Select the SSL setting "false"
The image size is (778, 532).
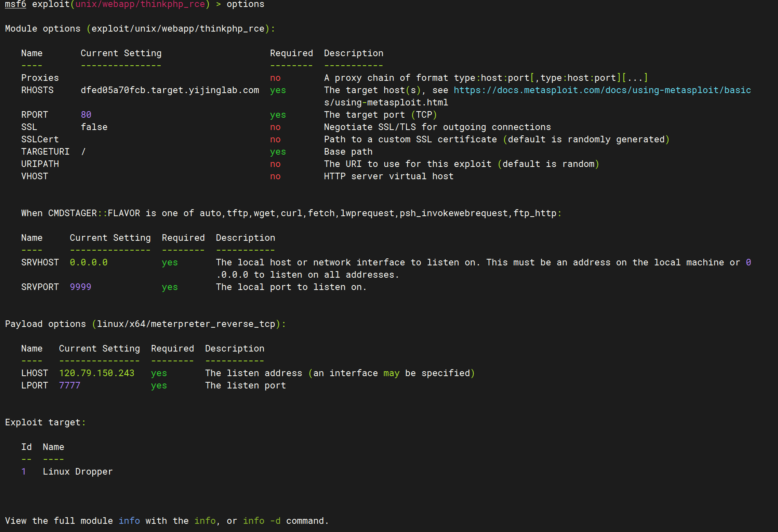pyautogui.click(x=94, y=127)
